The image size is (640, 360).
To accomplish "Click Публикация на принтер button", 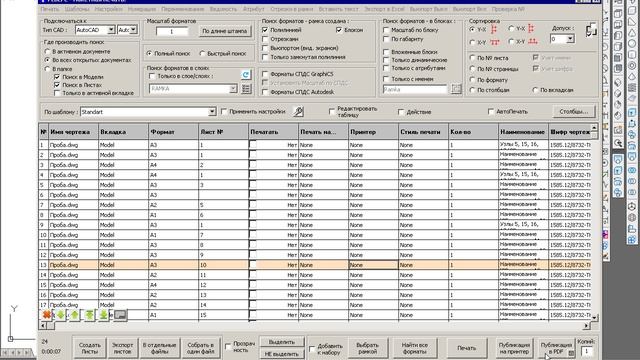I will (514, 348).
